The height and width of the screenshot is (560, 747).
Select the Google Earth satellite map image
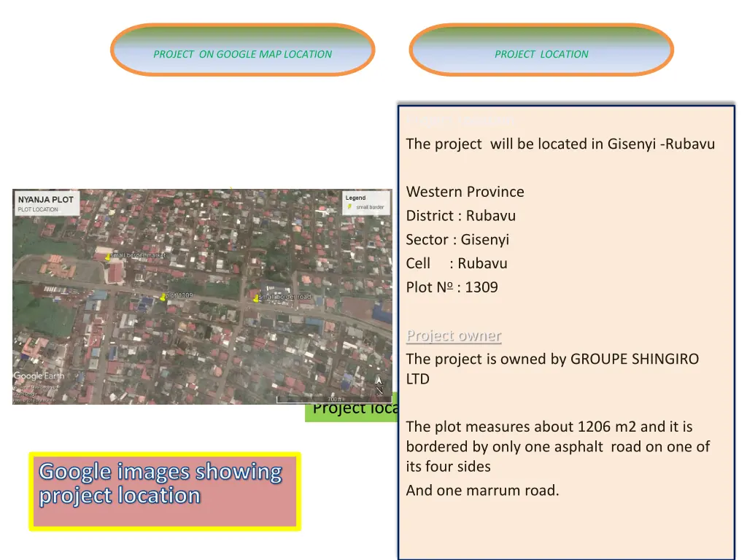[203, 297]
